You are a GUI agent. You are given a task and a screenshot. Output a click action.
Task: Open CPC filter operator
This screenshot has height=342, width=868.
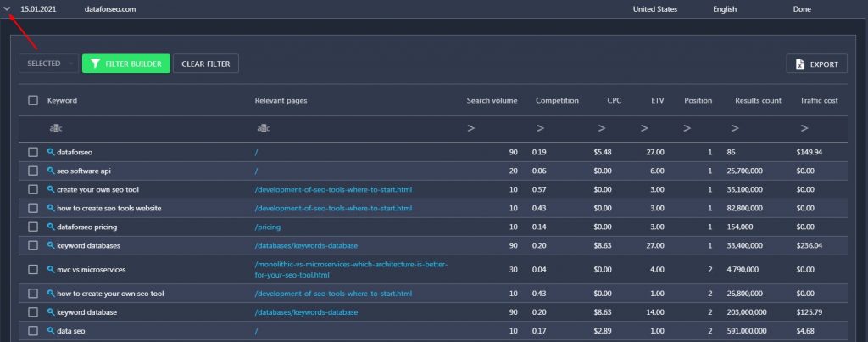coord(602,129)
